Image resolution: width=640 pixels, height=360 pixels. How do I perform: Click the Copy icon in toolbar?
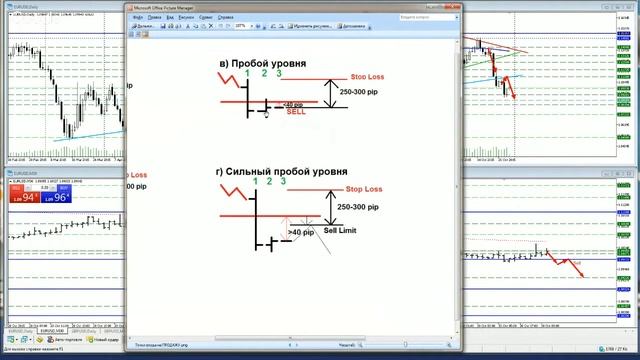click(196, 26)
